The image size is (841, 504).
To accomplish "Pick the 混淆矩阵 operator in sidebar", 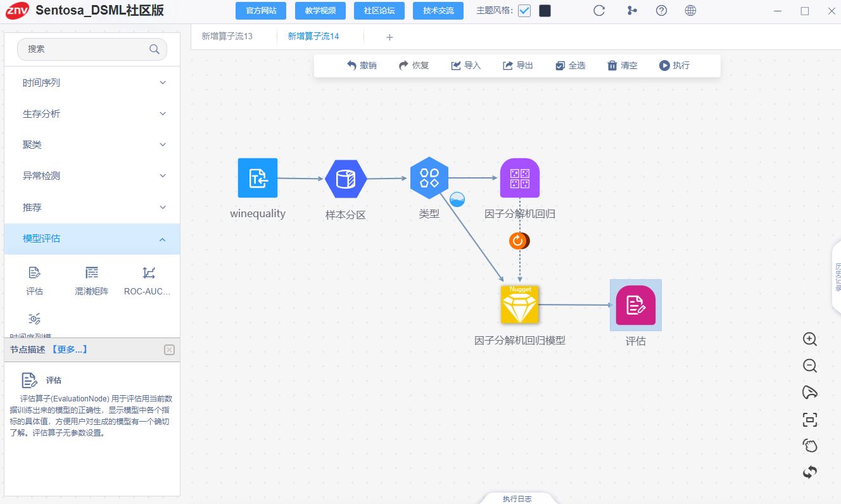I will point(92,281).
